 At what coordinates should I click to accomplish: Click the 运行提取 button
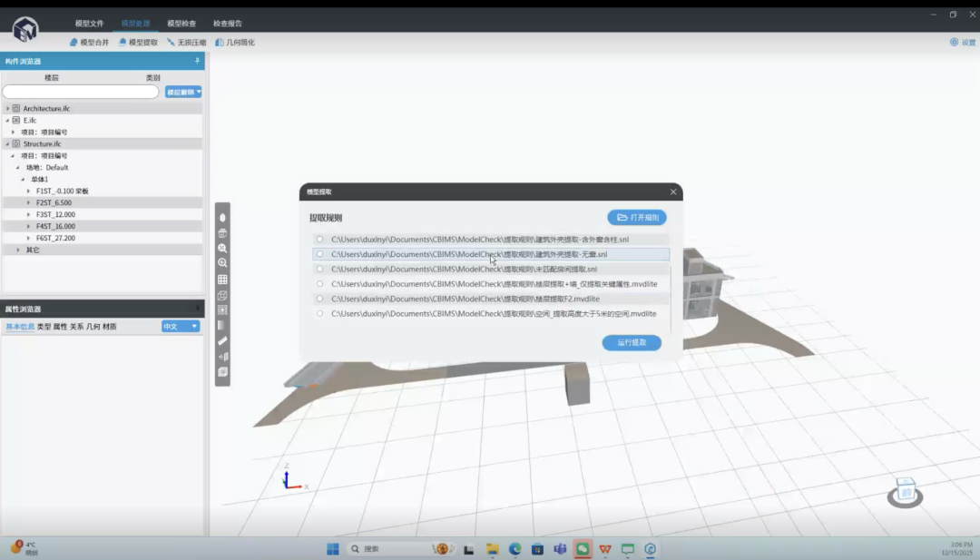click(x=632, y=342)
